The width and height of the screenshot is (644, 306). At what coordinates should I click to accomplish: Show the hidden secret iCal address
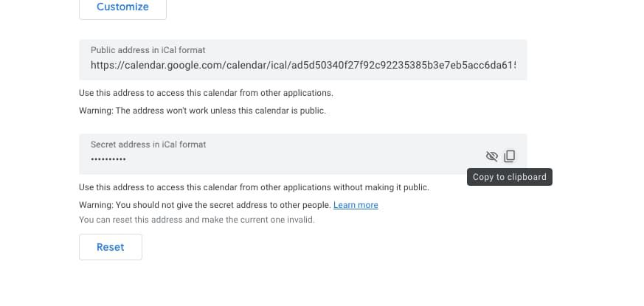coord(492,156)
